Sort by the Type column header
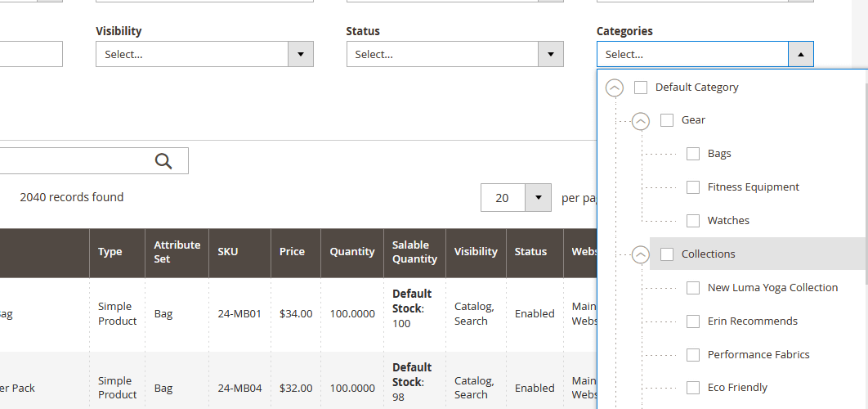The image size is (868, 409). [x=117, y=252]
